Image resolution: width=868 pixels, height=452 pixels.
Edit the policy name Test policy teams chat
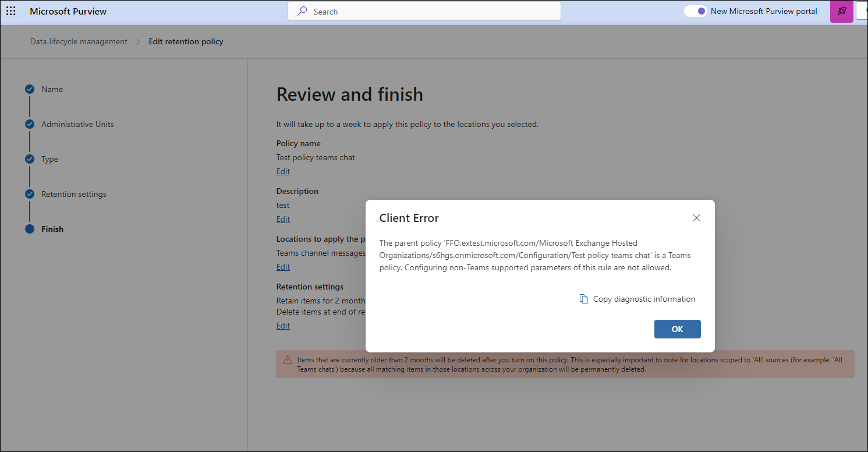283,171
